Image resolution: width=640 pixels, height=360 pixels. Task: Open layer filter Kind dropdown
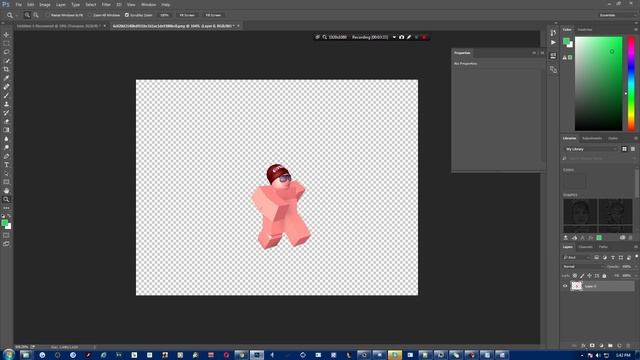[x=577, y=258]
